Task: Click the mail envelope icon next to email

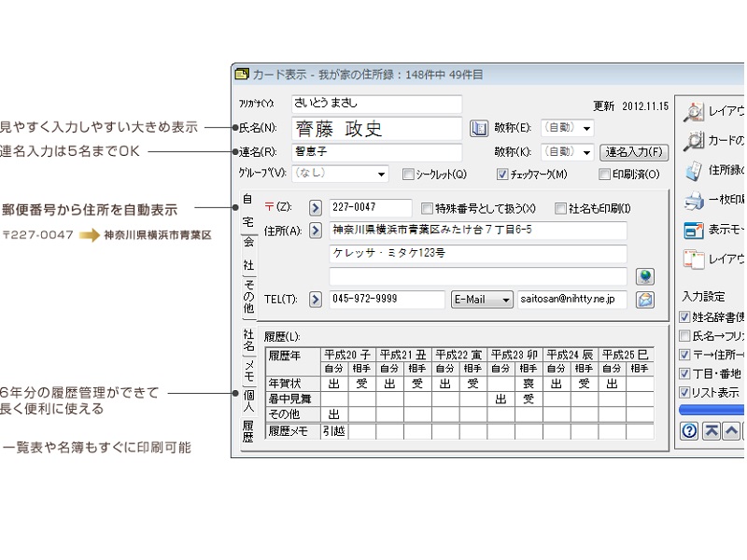Action: pos(644,300)
